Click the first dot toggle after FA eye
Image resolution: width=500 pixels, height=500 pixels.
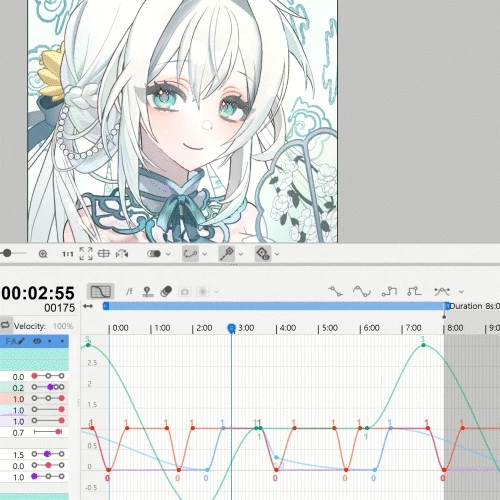[x=50, y=341]
